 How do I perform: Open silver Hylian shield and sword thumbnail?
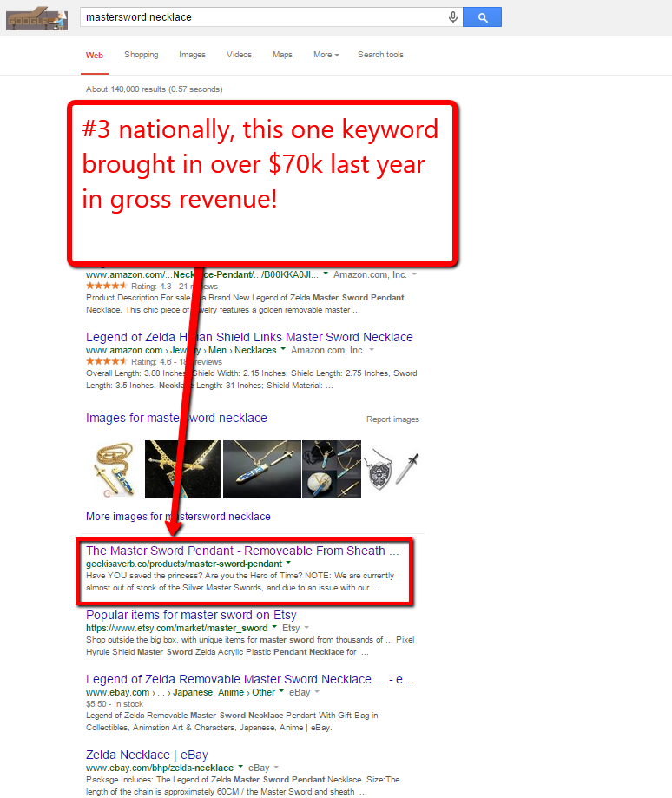coord(392,469)
